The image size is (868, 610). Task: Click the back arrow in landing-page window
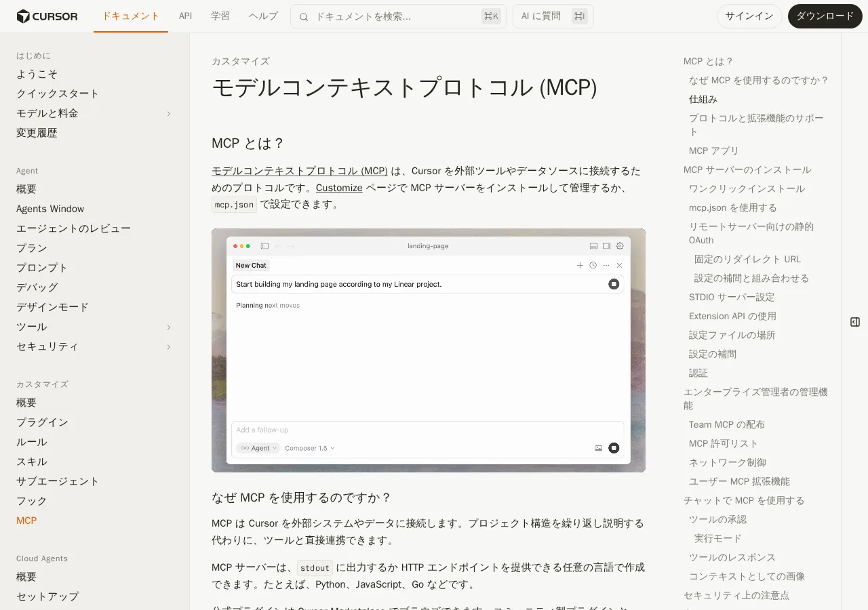click(278, 246)
